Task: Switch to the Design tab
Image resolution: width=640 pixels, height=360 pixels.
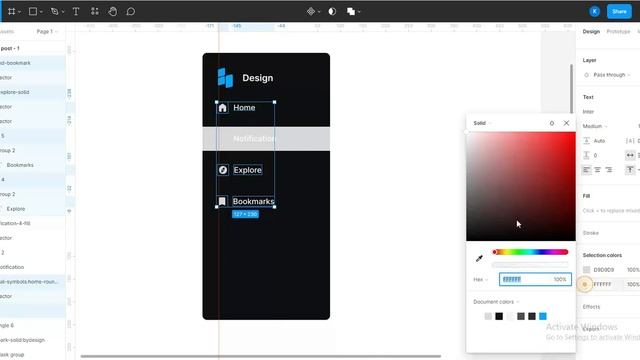Action: [x=591, y=31]
